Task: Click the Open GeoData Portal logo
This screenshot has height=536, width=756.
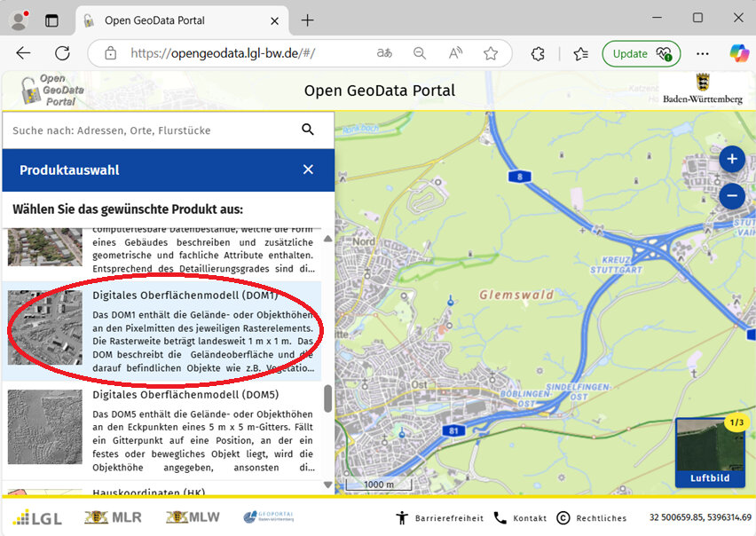Action: (50, 91)
